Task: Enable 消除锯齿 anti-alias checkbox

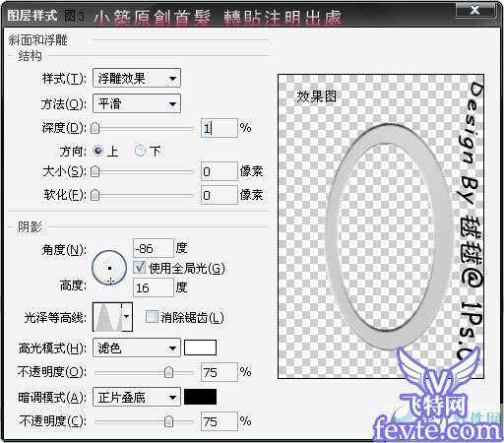Action: [x=152, y=317]
